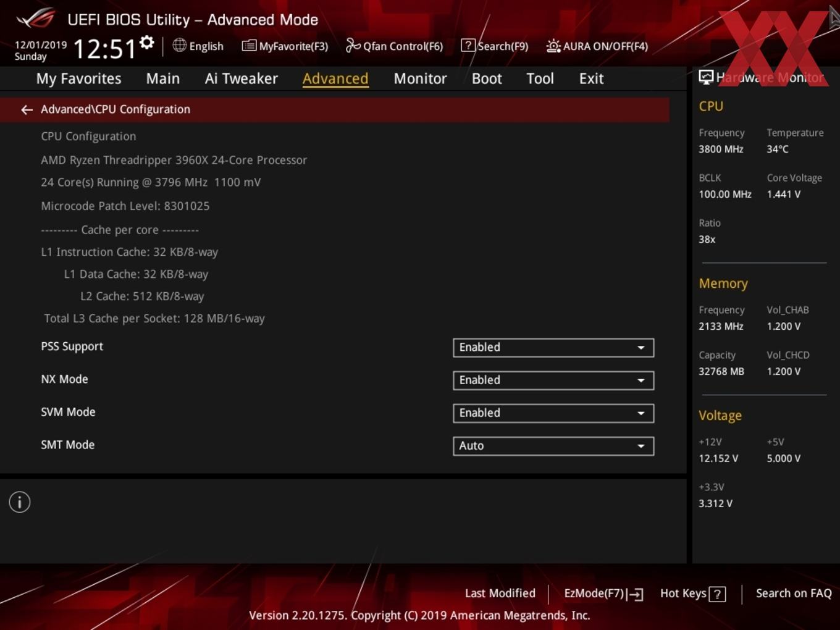Go to the Boot tab

tap(487, 79)
